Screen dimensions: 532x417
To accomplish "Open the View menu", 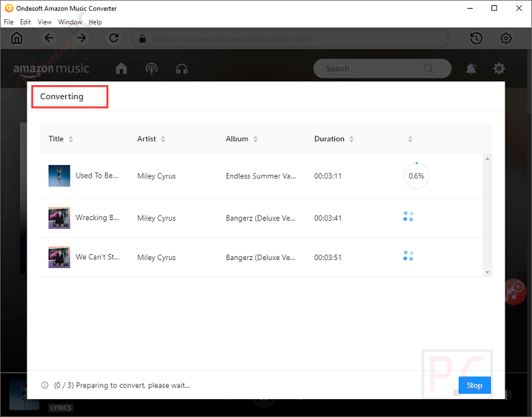I will pos(45,22).
